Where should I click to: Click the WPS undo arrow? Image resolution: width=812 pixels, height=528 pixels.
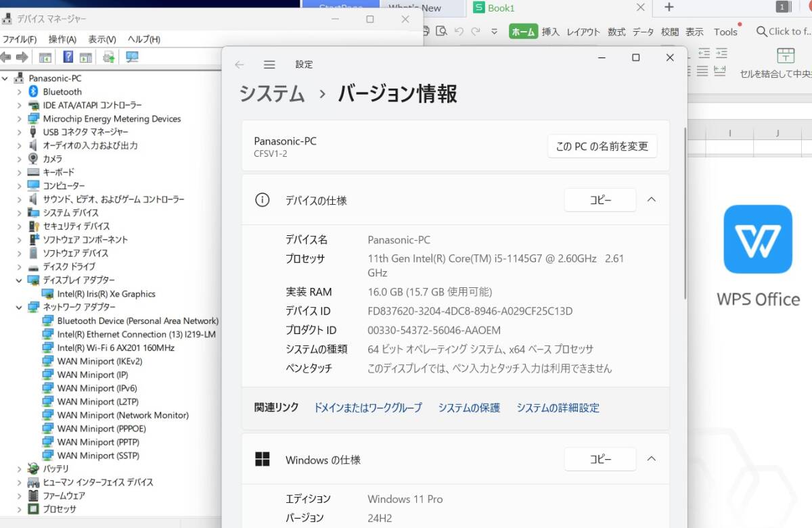pyautogui.click(x=459, y=31)
